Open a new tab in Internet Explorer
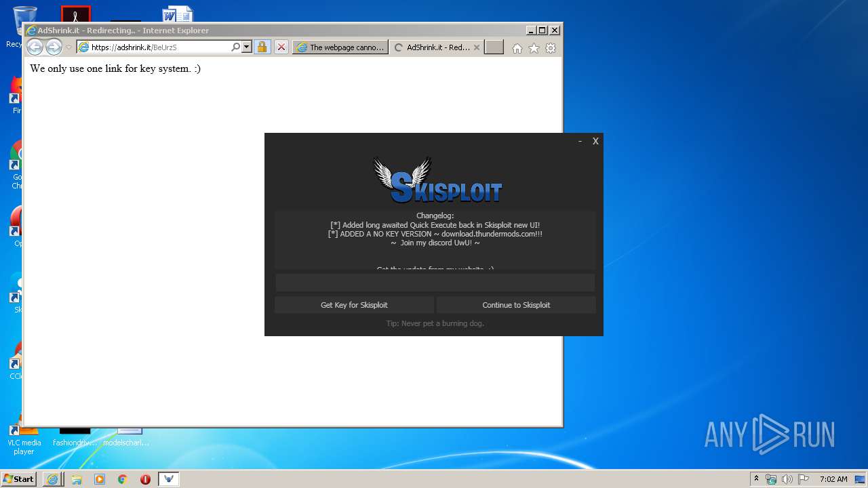Screen dimensions: 868x488 point(494,47)
